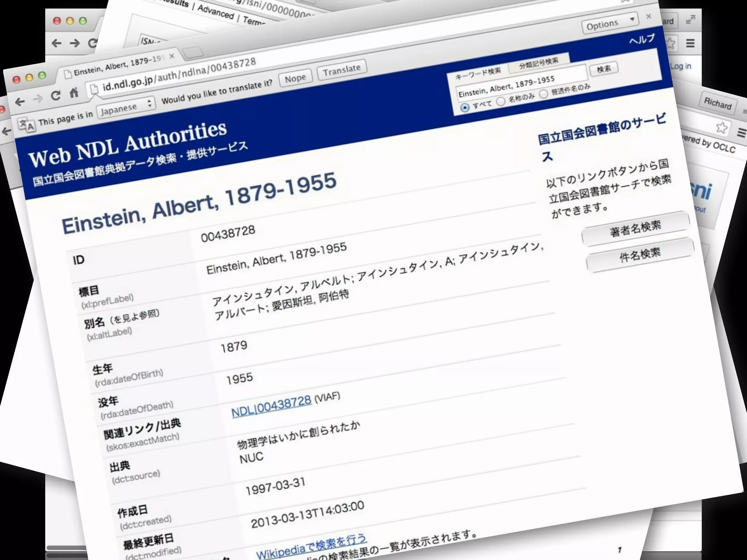Click the home icon in toolbar

point(74,93)
